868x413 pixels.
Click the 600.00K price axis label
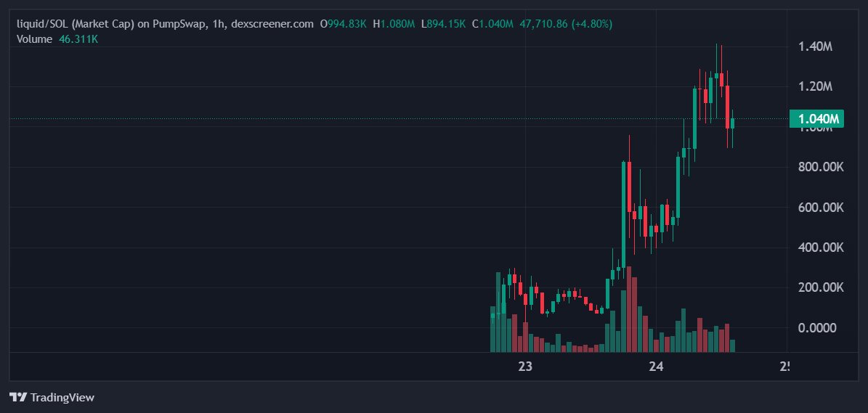pos(820,208)
